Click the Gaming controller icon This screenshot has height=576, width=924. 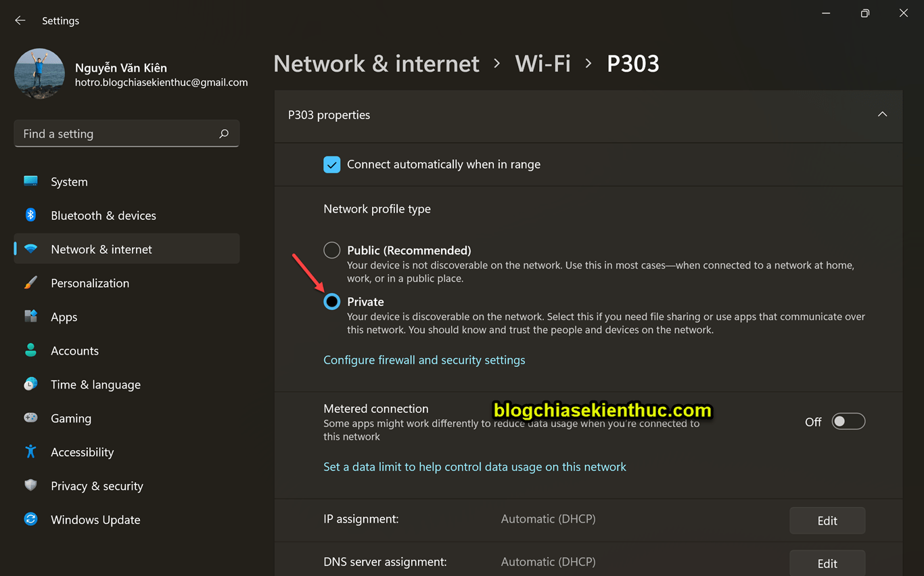(x=30, y=418)
